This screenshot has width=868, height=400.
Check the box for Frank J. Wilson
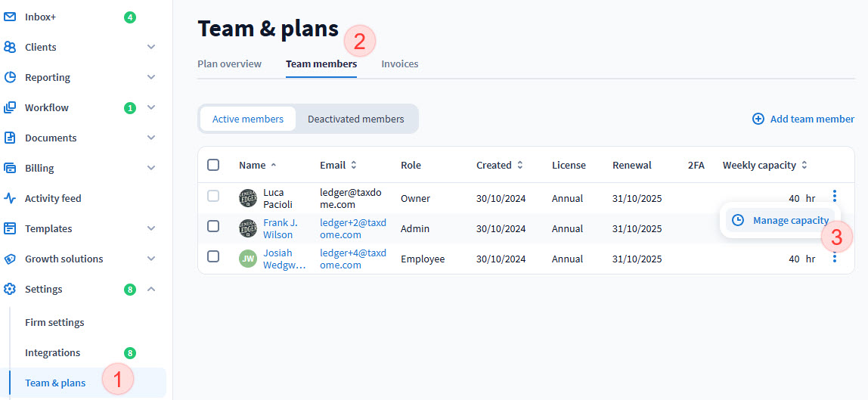pos(213,226)
